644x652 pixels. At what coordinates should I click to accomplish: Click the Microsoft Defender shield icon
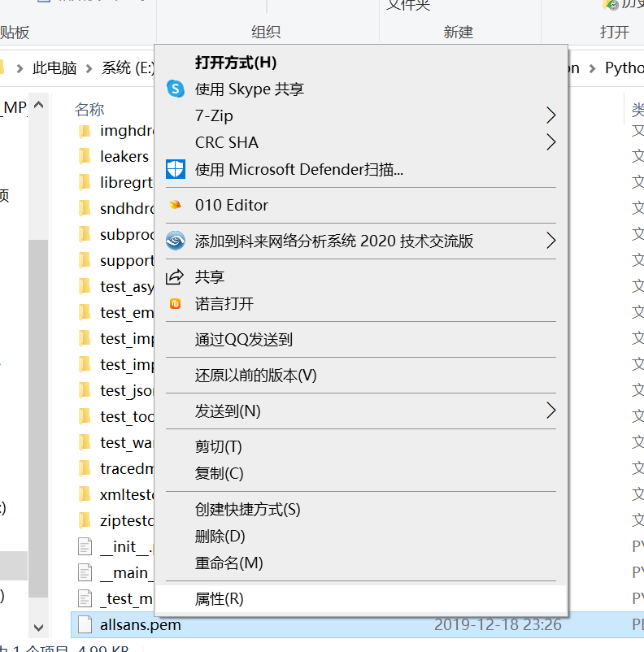pyautogui.click(x=176, y=169)
